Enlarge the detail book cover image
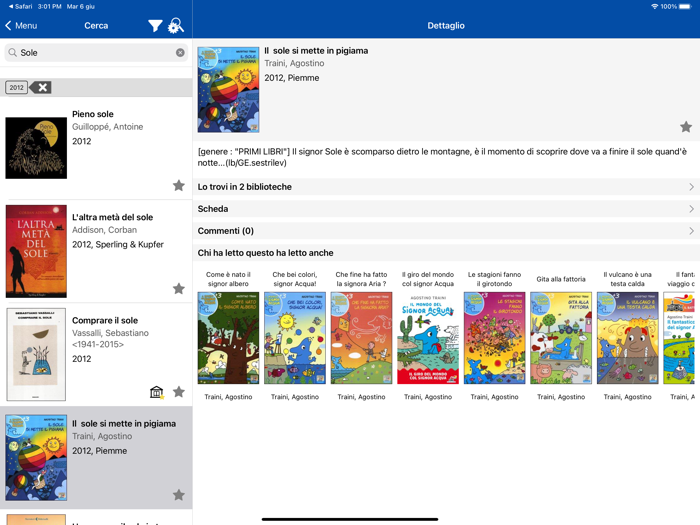This screenshot has width=700, height=525. (x=229, y=90)
